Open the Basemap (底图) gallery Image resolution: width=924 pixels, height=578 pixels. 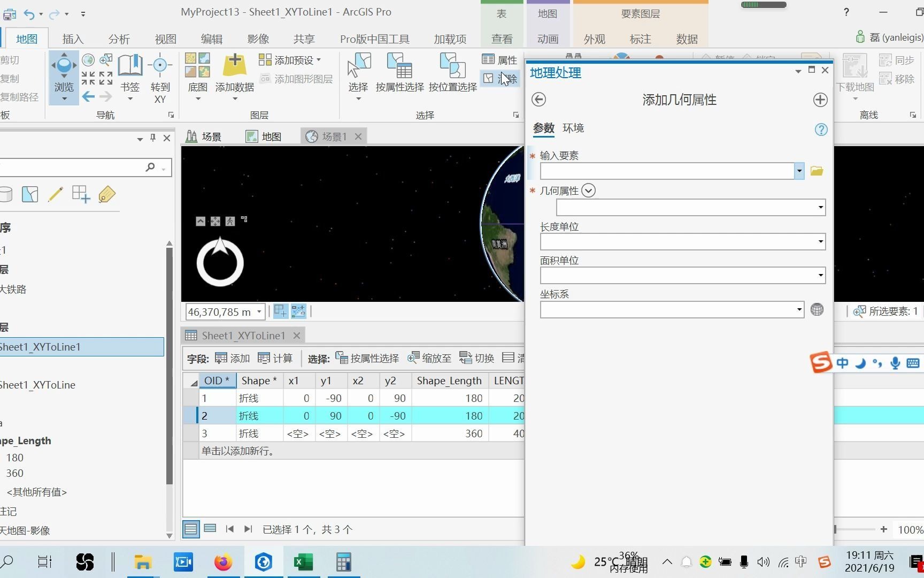pyautogui.click(x=197, y=77)
